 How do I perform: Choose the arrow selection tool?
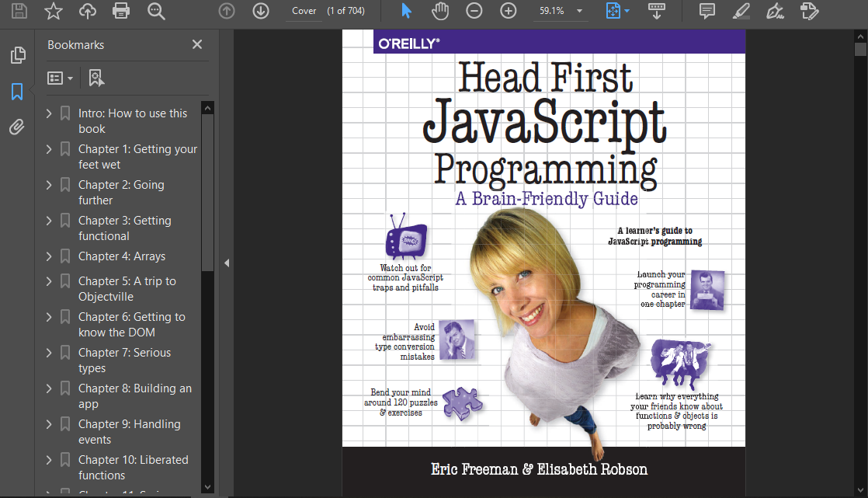coord(406,11)
